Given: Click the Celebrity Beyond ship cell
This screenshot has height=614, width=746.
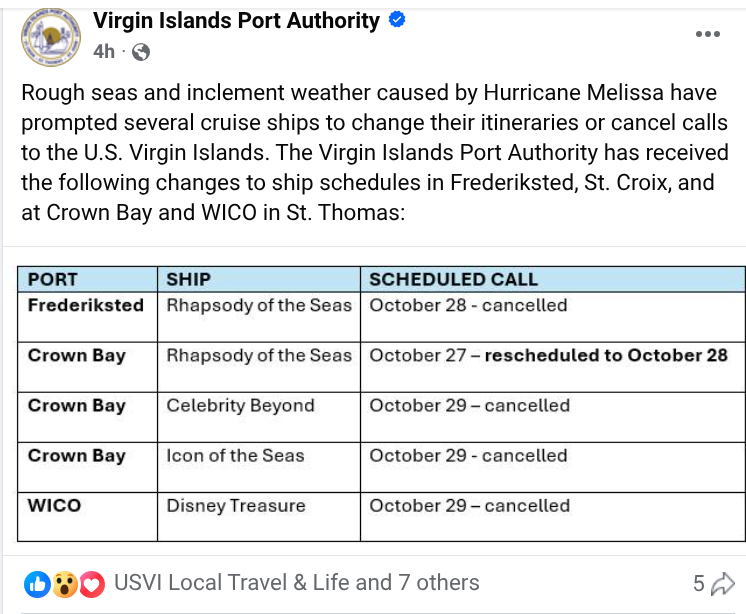Looking at the screenshot, I should 241,405.
